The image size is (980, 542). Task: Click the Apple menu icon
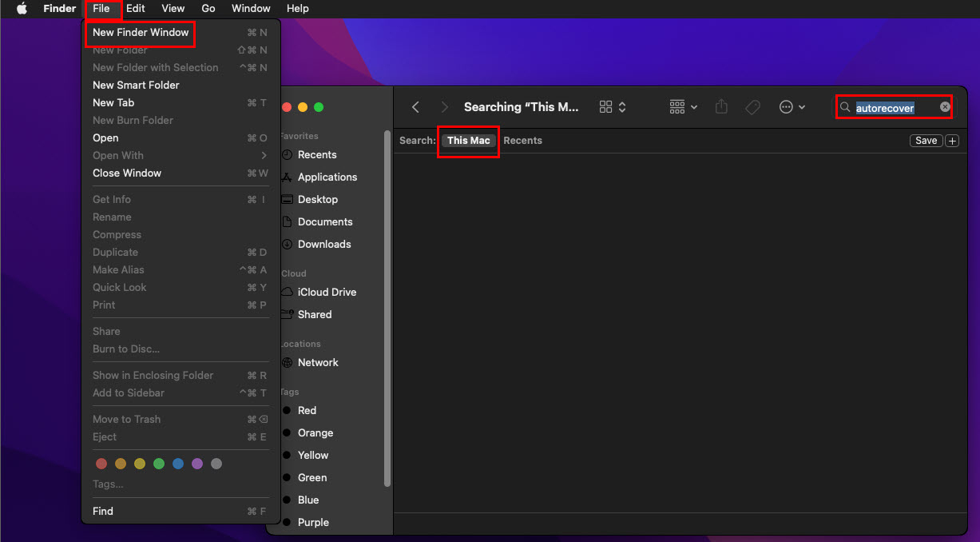coord(22,9)
